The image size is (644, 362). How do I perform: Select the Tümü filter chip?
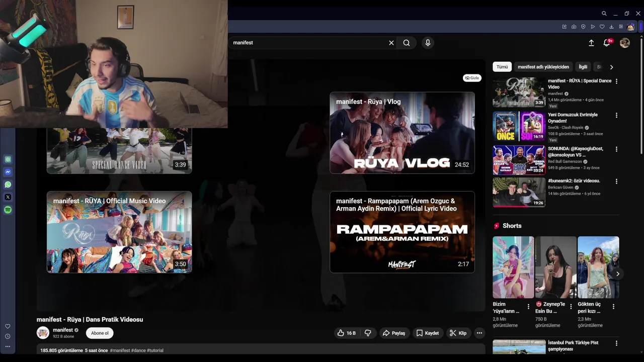(x=502, y=67)
